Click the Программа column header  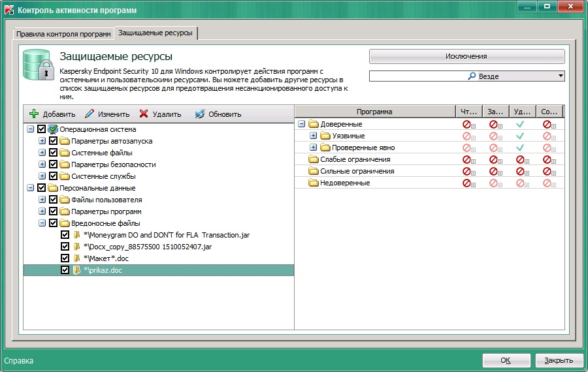375,112
